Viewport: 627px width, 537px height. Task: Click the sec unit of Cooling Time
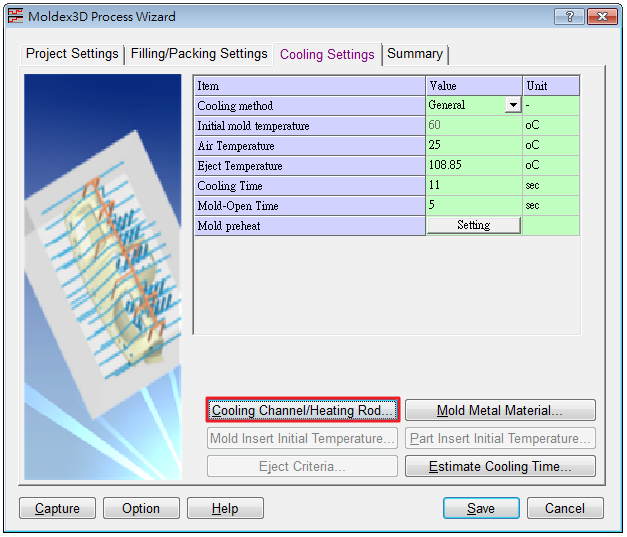(x=551, y=185)
